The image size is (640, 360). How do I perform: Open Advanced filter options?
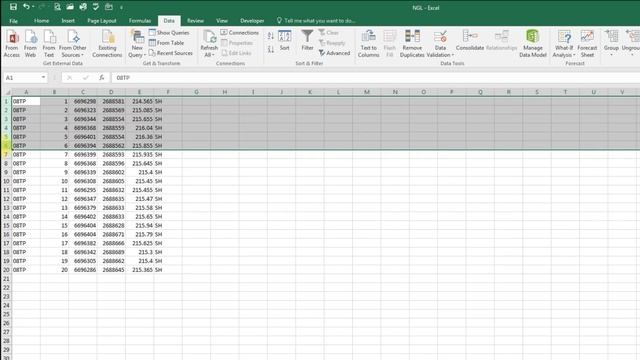[334, 53]
